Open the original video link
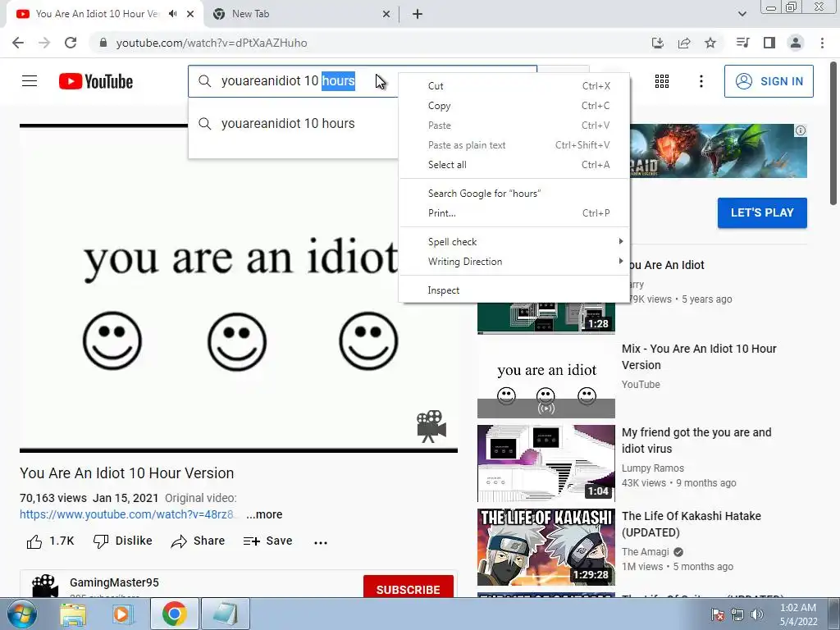Screen dimensions: 840x630 (x=127, y=514)
